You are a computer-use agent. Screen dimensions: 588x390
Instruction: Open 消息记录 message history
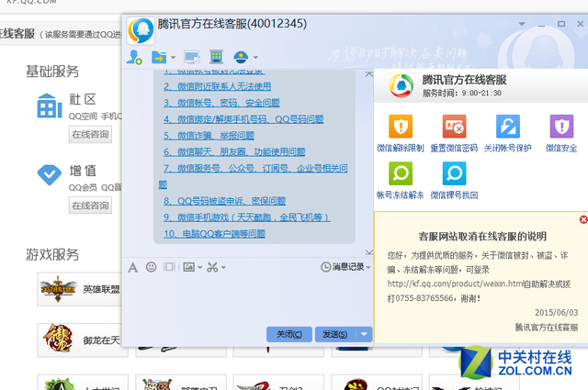[343, 267]
